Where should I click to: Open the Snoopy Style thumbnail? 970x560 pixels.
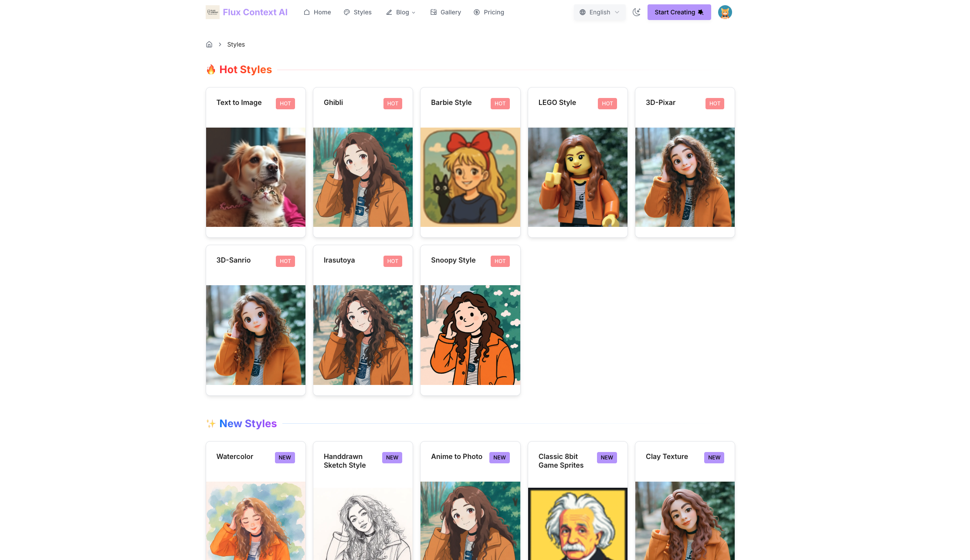click(x=470, y=335)
